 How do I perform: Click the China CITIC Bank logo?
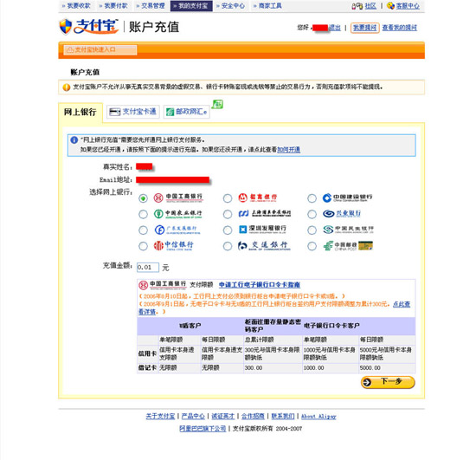click(x=173, y=245)
